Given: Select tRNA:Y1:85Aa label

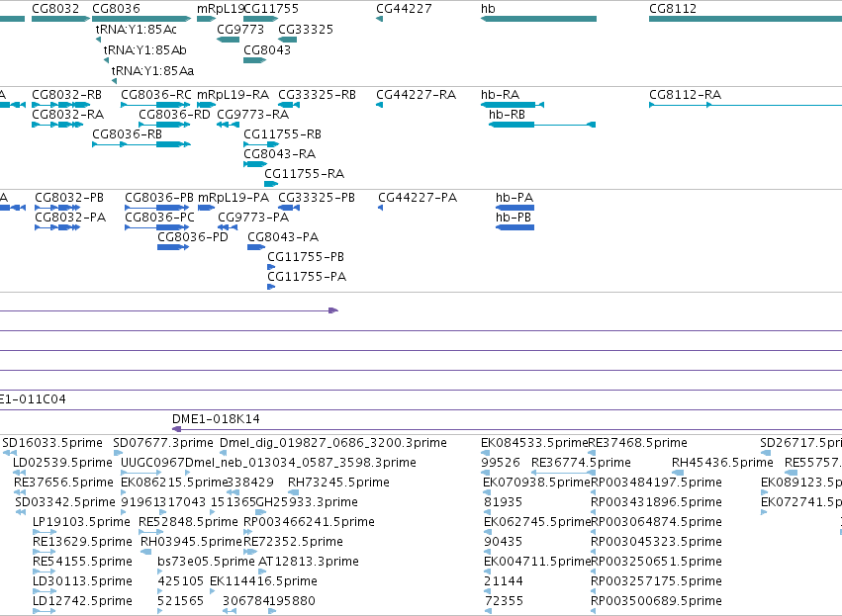Looking at the screenshot, I should [x=152, y=71].
